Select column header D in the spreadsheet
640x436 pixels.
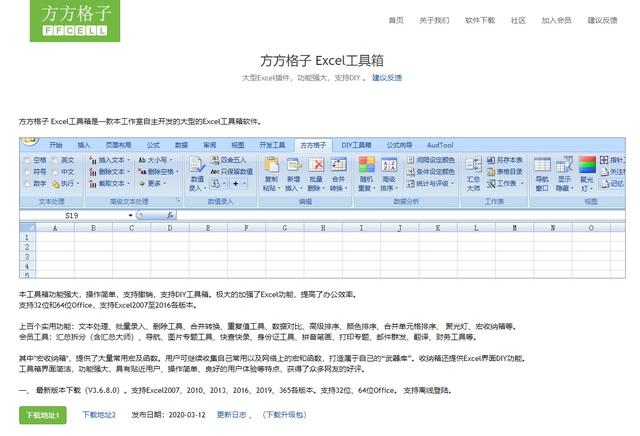pos(170,228)
